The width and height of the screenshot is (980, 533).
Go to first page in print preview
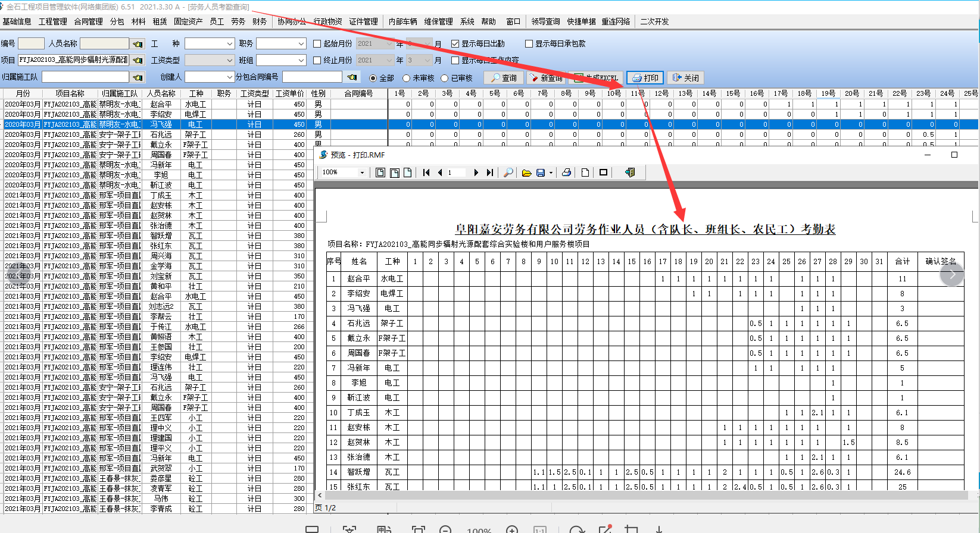[426, 173]
